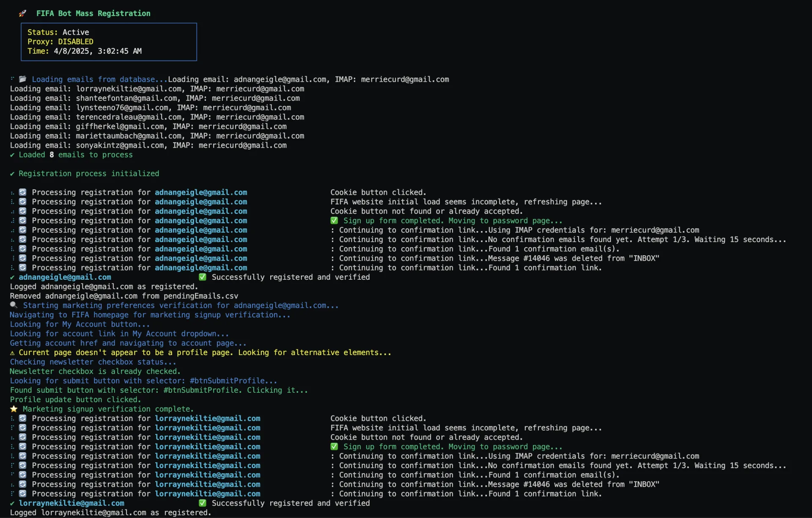Click refresh icon in lorraynekiltie row reading Using IMAP credentials
Image resolution: width=812 pixels, height=518 pixels.
click(x=23, y=456)
